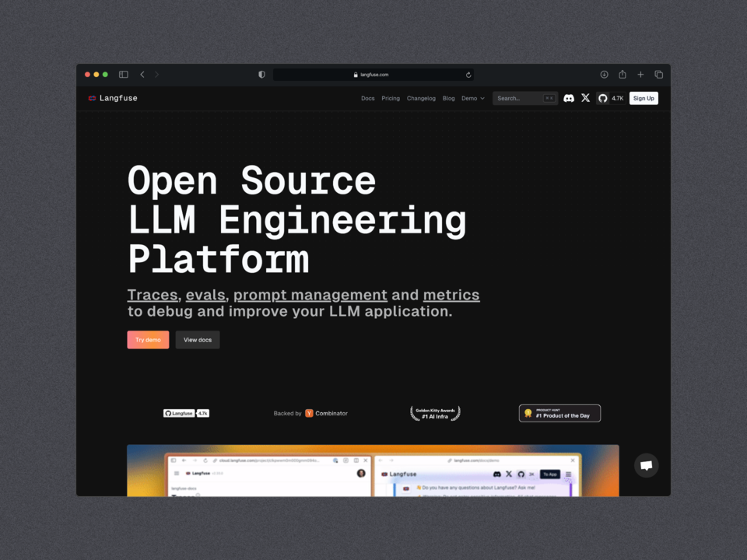Click the Safari tab overview icon

point(658,75)
